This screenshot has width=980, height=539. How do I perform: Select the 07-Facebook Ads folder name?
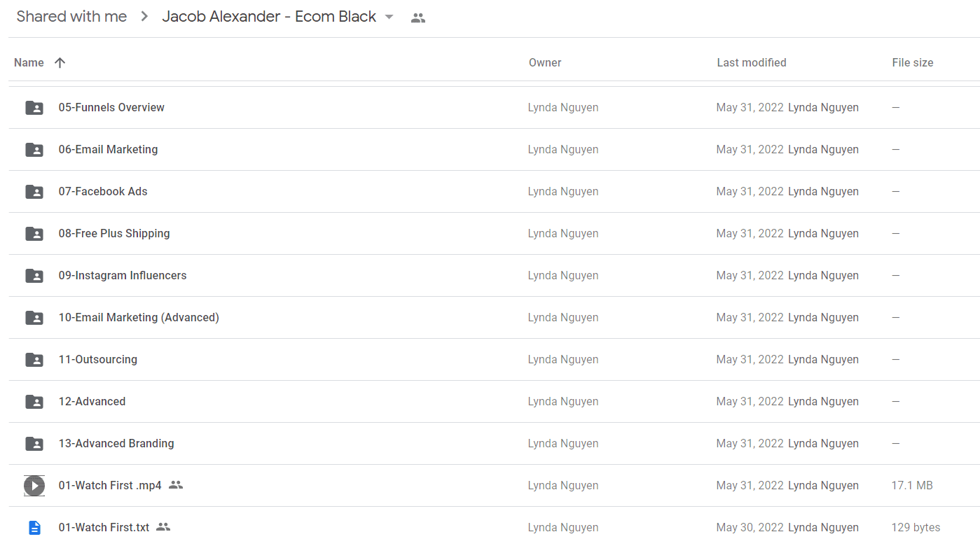[103, 191]
